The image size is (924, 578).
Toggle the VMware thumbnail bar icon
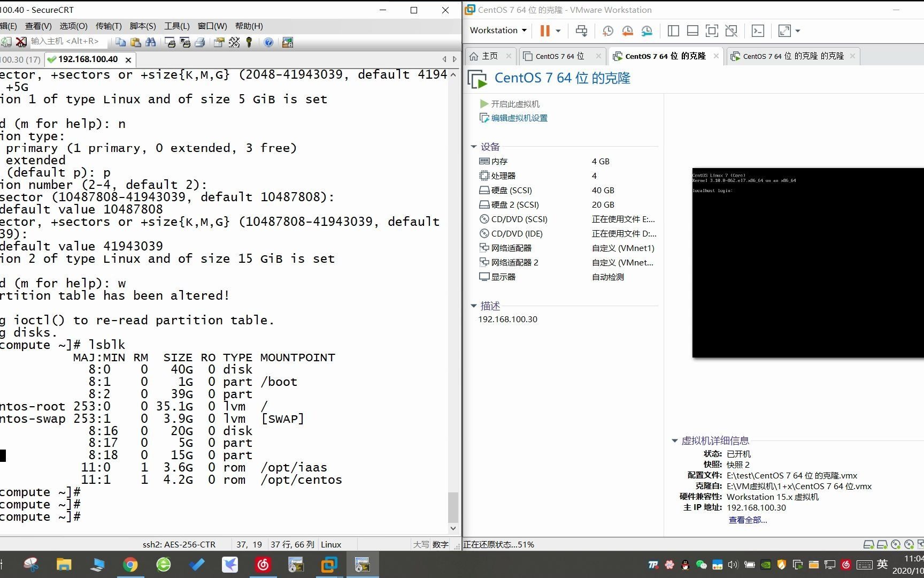click(x=692, y=31)
